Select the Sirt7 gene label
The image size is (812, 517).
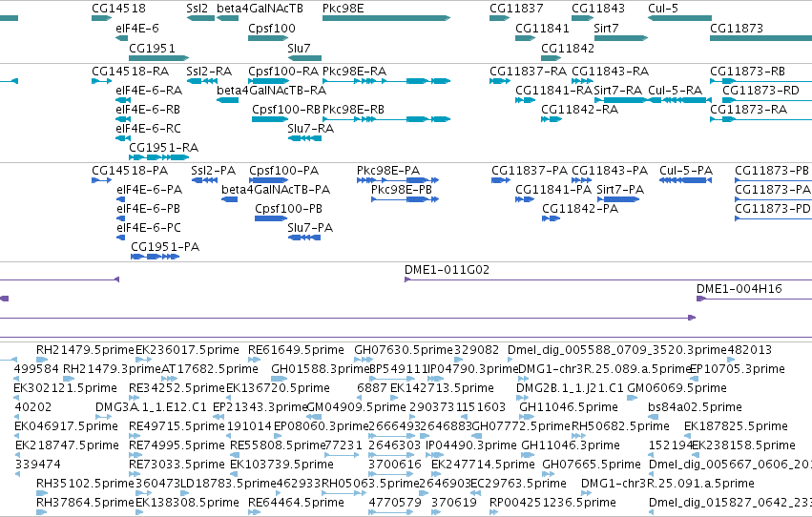pyautogui.click(x=606, y=29)
